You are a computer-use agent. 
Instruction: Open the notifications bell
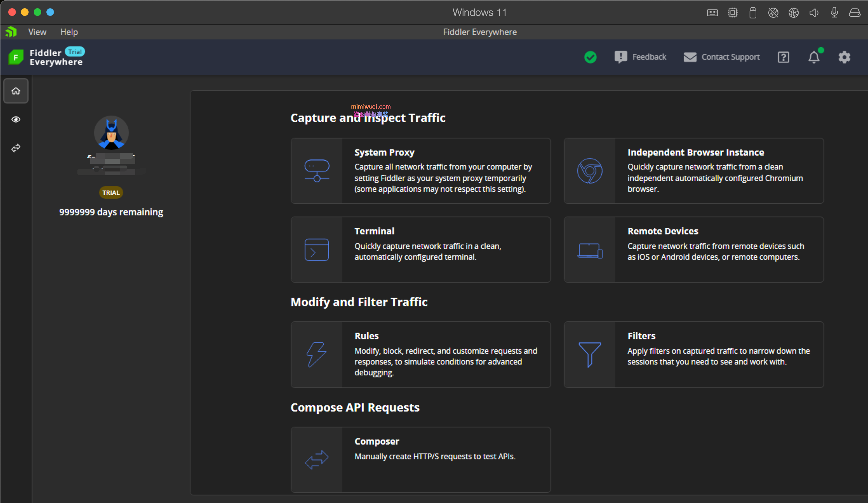tap(814, 57)
